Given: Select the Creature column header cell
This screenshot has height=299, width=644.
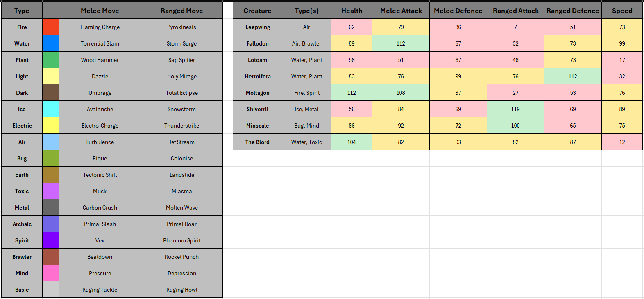Looking at the screenshot, I should [x=257, y=11].
